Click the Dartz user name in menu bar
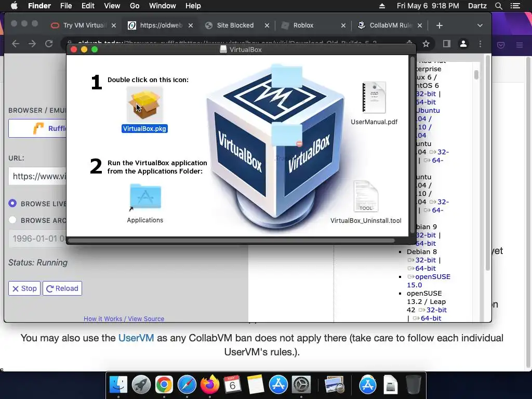Image resolution: width=532 pixels, height=399 pixels. [x=477, y=6]
